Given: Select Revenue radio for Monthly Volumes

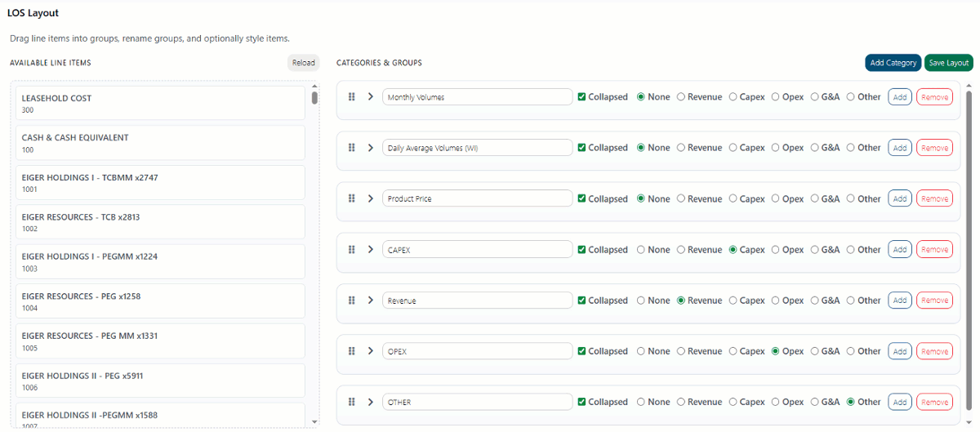Looking at the screenshot, I should click(x=681, y=96).
